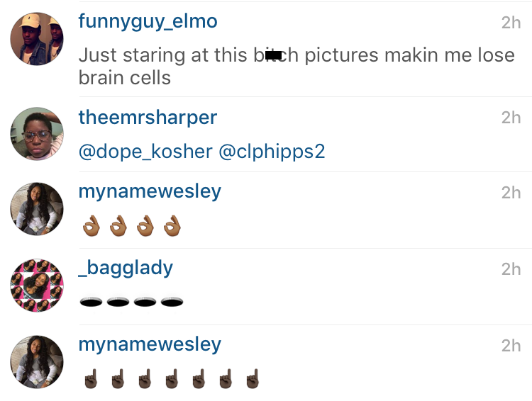532x401 pixels.
Task: Visit theemrsharper username link
Action: [148, 118]
